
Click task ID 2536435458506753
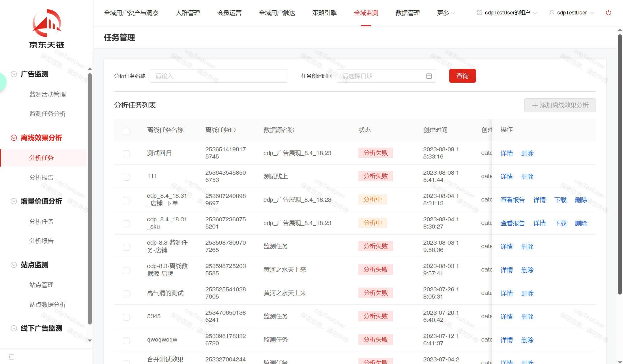point(226,176)
